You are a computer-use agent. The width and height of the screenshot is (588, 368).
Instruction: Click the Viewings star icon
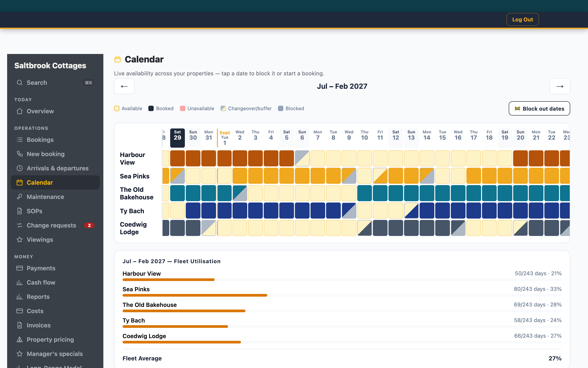[x=19, y=240]
